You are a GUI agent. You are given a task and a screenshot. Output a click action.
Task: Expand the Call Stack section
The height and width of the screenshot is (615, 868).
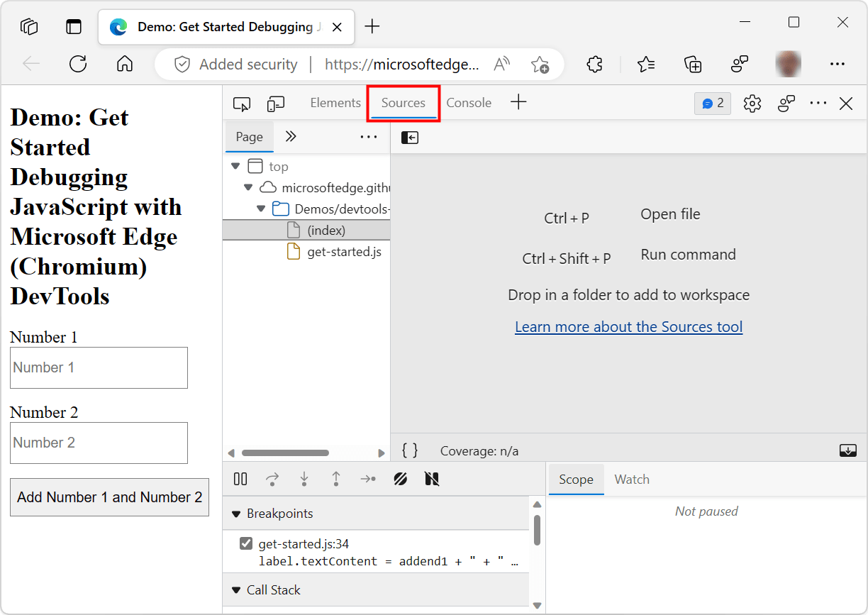pos(236,589)
